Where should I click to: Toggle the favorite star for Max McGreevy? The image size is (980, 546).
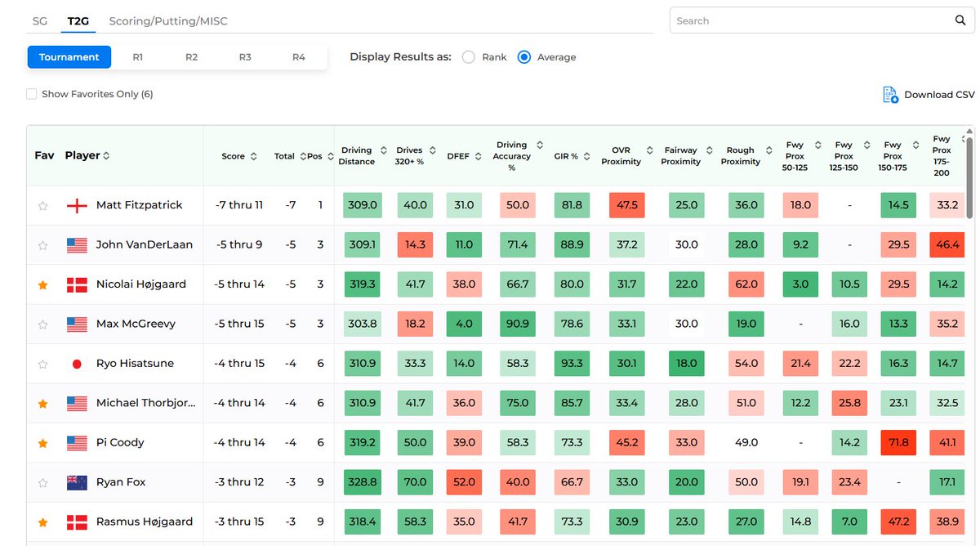pyautogui.click(x=42, y=324)
